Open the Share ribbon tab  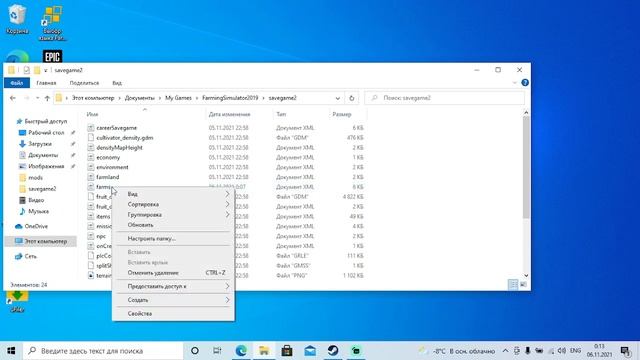click(x=84, y=83)
